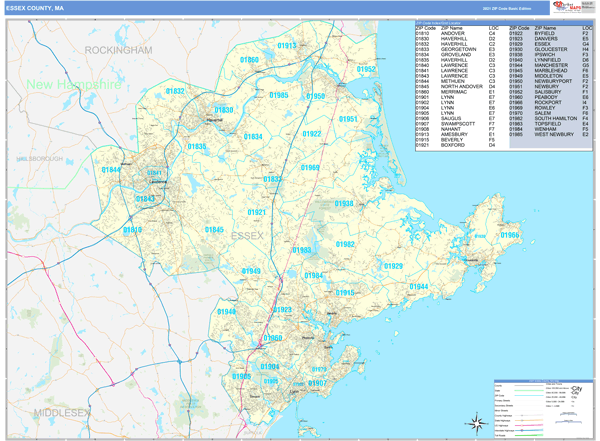Click the ROCKINGHAM county label
The image size is (600, 441).
[x=118, y=49]
